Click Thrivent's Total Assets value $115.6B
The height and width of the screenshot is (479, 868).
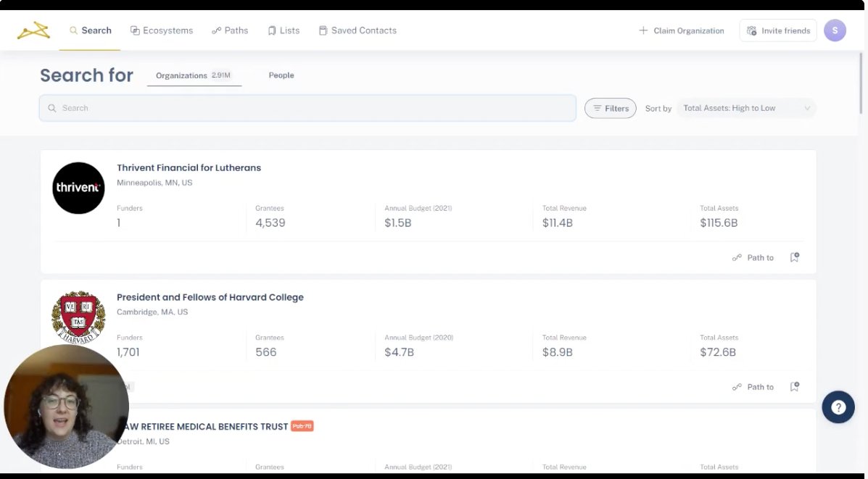[x=719, y=223]
